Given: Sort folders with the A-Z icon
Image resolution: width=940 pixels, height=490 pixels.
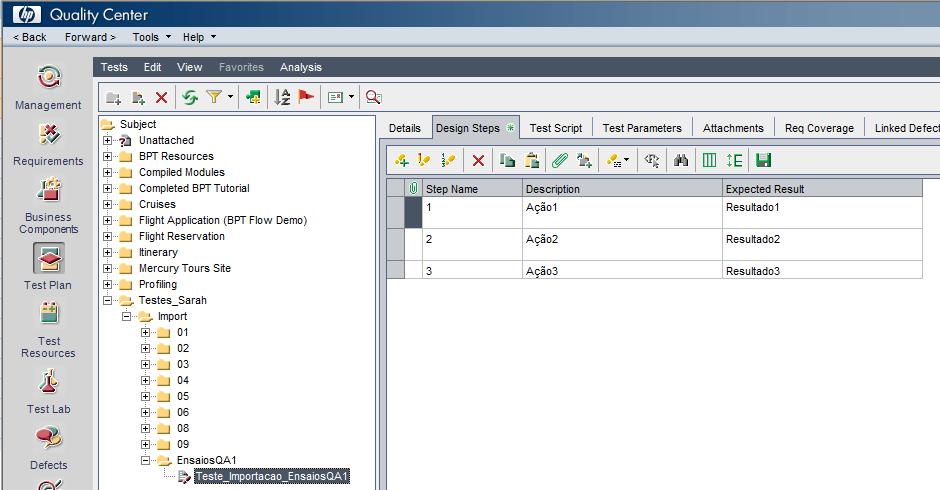Looking at the screenshot, I should click(x=282, y=97).
